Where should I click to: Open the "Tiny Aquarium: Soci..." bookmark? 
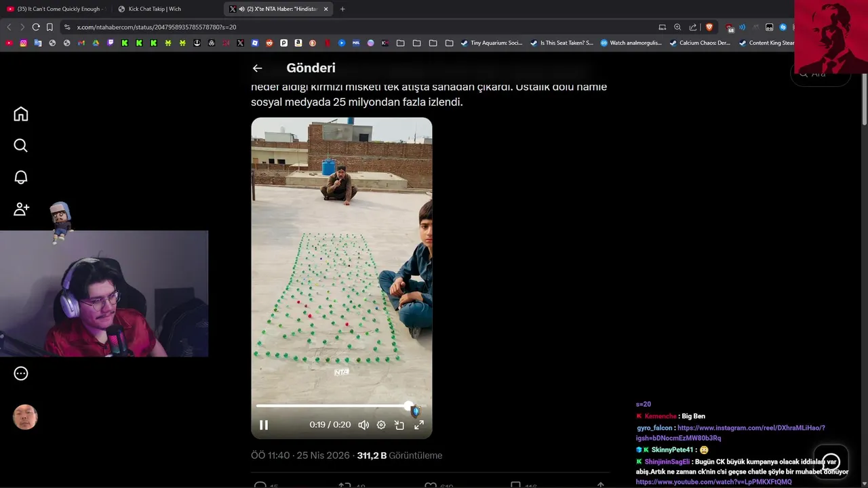point(492,43)
